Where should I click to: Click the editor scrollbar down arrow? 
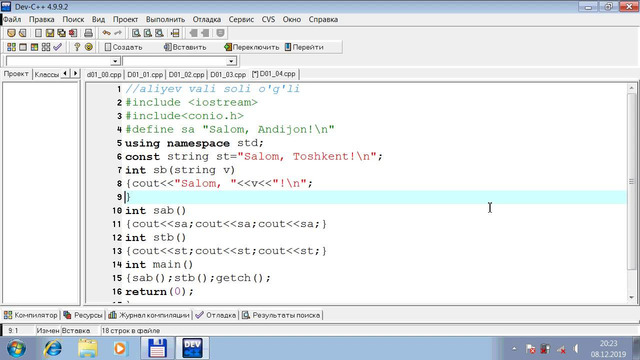(631, 297)
